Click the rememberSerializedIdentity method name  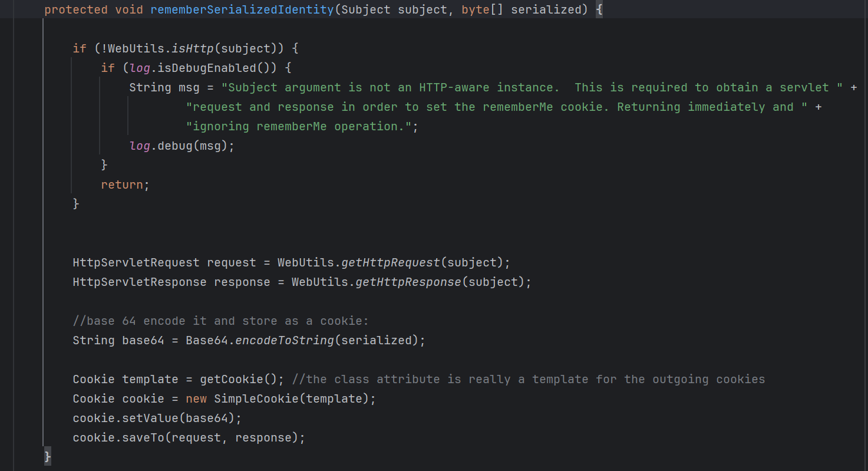[242, 10]
